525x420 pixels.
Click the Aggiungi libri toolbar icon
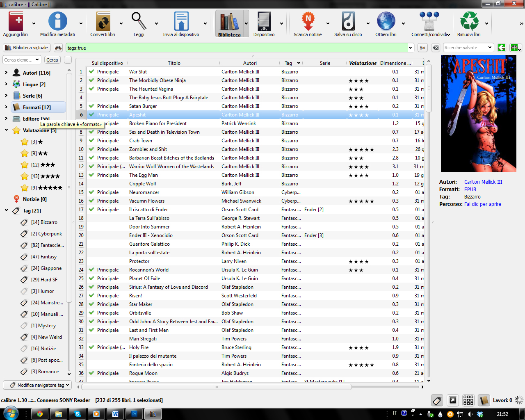[x=16, y=22]
